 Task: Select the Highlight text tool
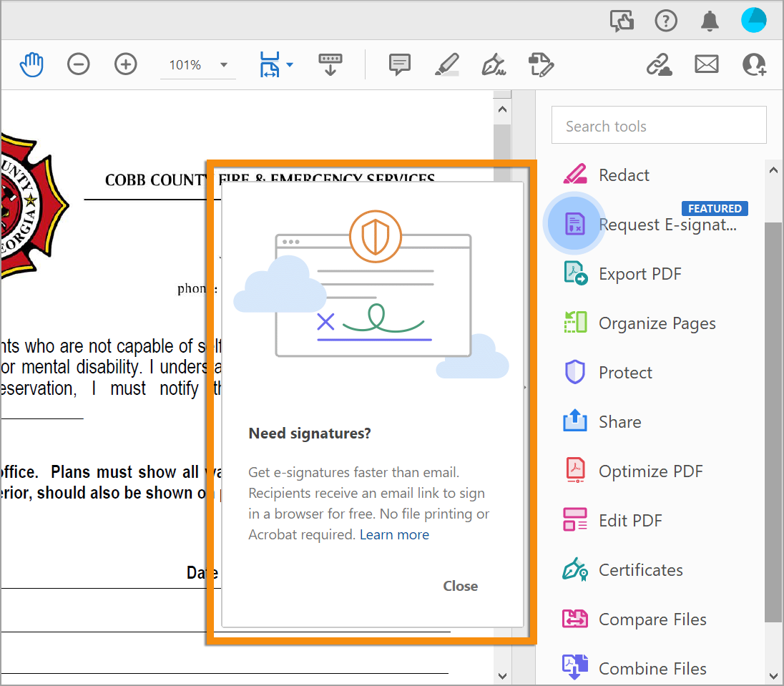coord(446,64)
